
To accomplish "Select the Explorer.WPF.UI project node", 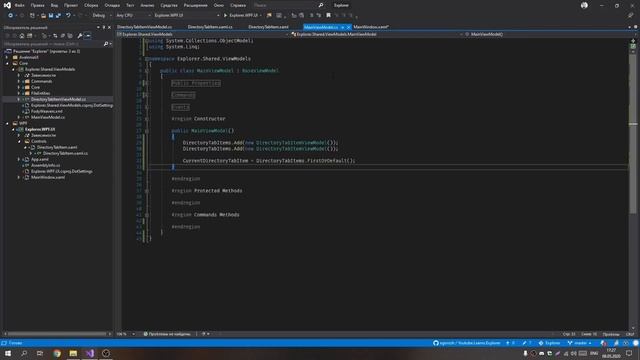I will pyautogui.click(x=40, y=129).
